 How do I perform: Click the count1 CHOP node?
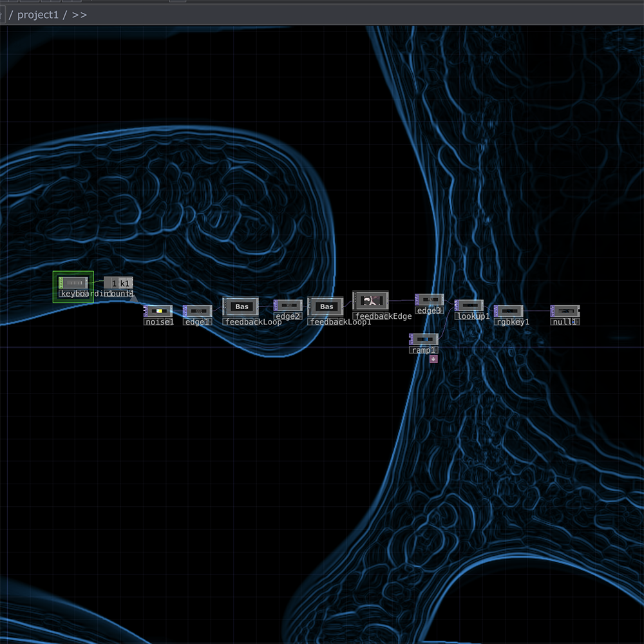[x=119, y=283]
